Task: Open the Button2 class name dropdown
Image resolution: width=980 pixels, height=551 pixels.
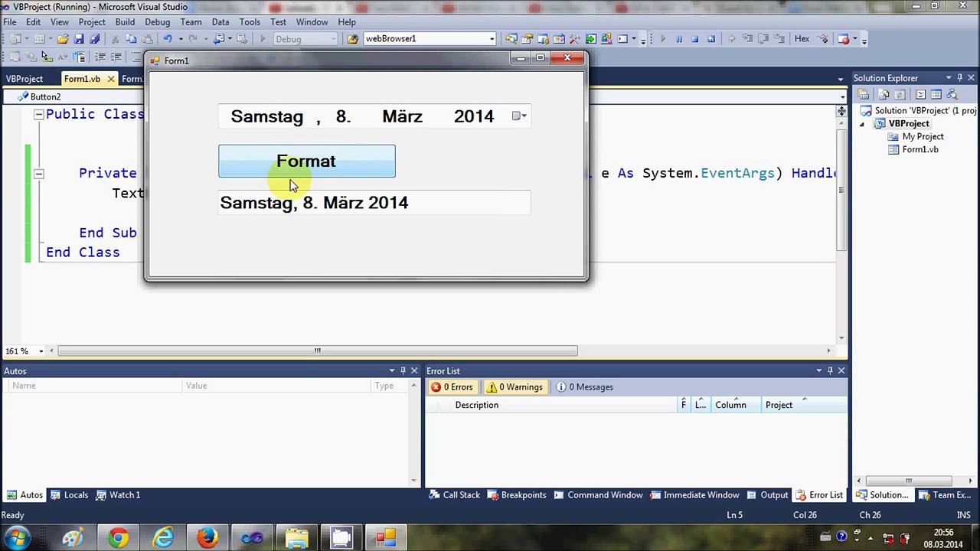Action: pos(842,97)
